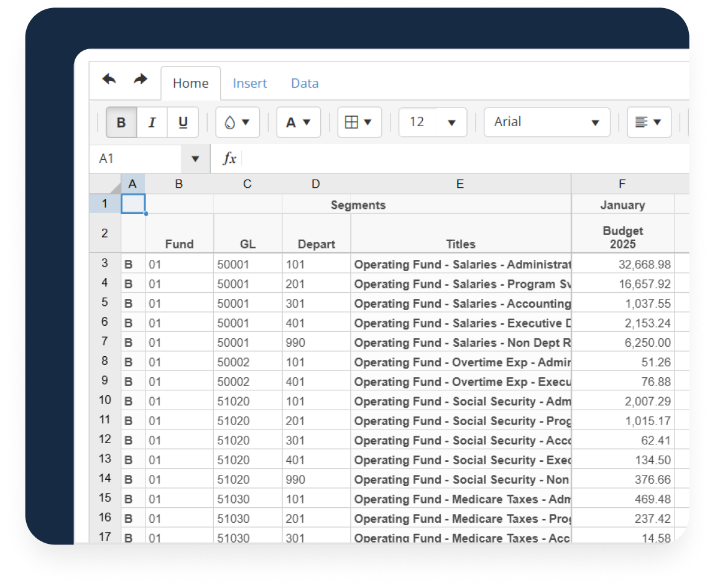Click Operating Fund - Salaries - Non Dept cell
The width and height of the screenshot is (715, 588).
pyautogui.click(x=461, y=342)
